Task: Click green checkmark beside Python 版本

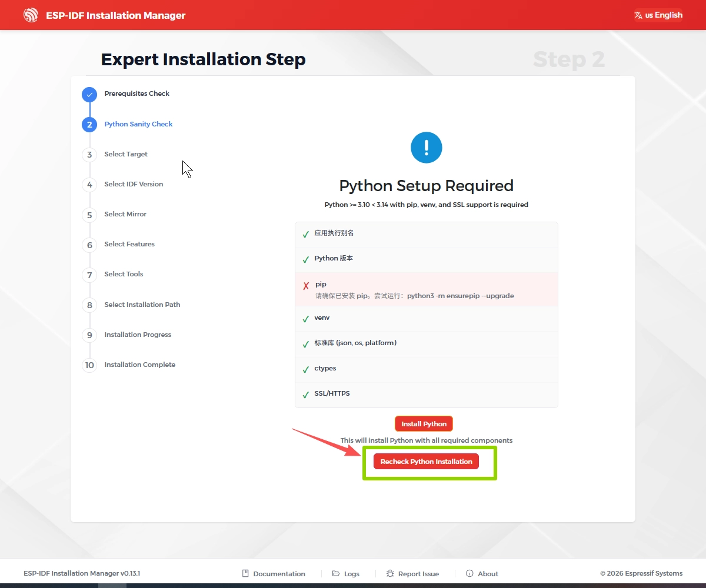Action: click(x=305, y=259)
